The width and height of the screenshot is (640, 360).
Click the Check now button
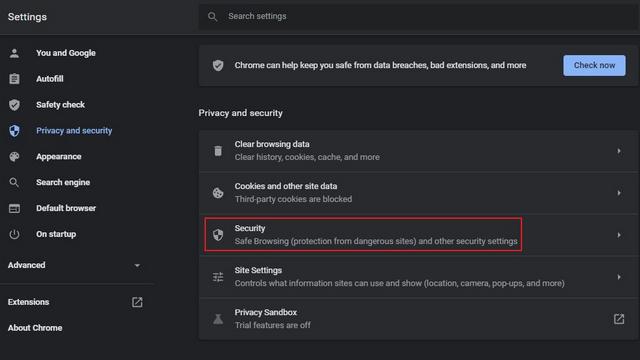(x=594, y=65)
